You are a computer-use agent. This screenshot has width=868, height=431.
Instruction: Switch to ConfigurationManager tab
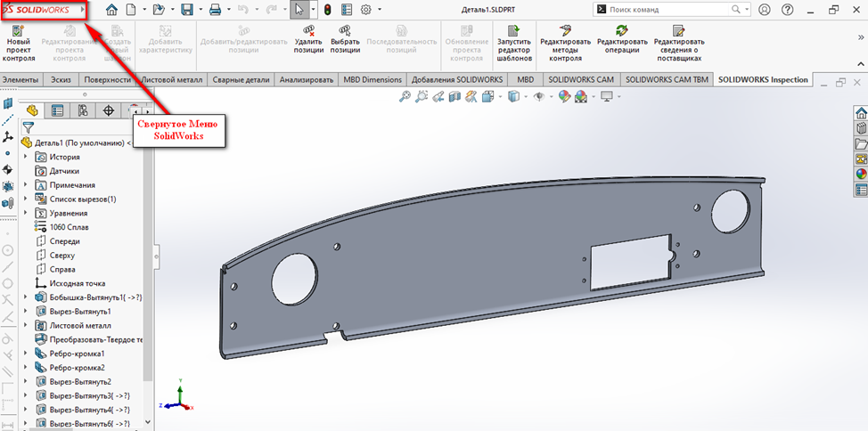tap(83, 110)
